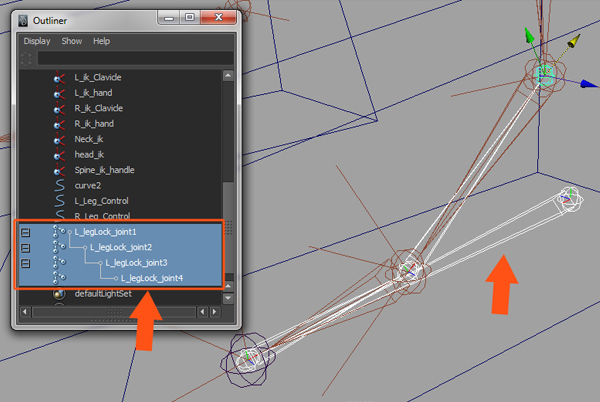Click the curve2 NURBS curve icon
This screenshot has width=600, height=402.
pyautogui.click(x=60, y=186)
